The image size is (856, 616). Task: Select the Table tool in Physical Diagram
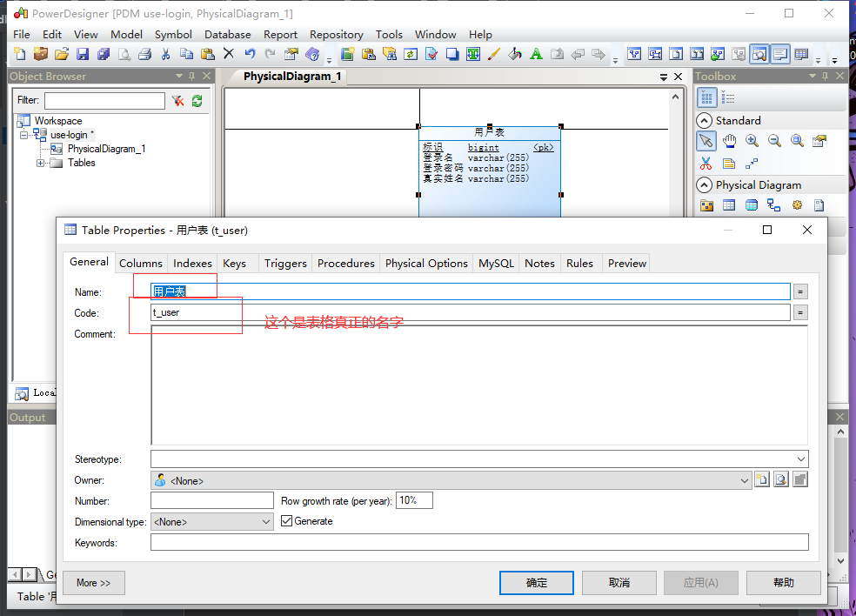pyautogui.click(x=729, y=205)
